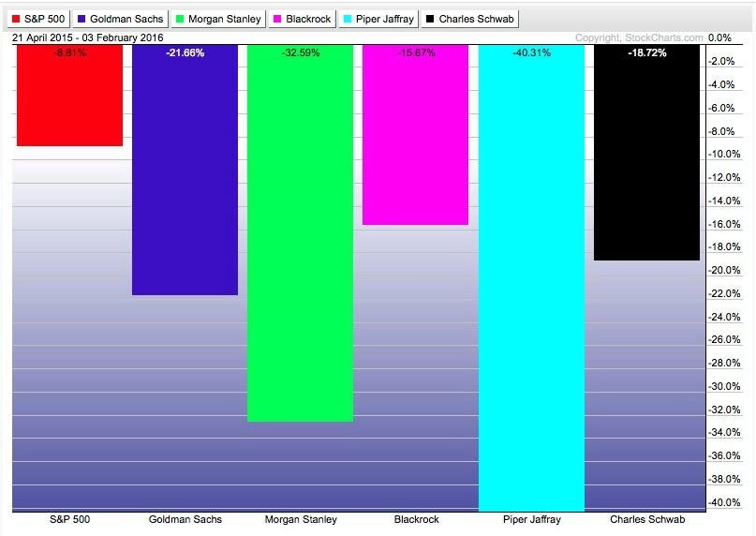Image resolution: width=756 pixels, height=536 pixels.
Task: Toggle the Blackrock legend button
Action: (x=302, y=19)
